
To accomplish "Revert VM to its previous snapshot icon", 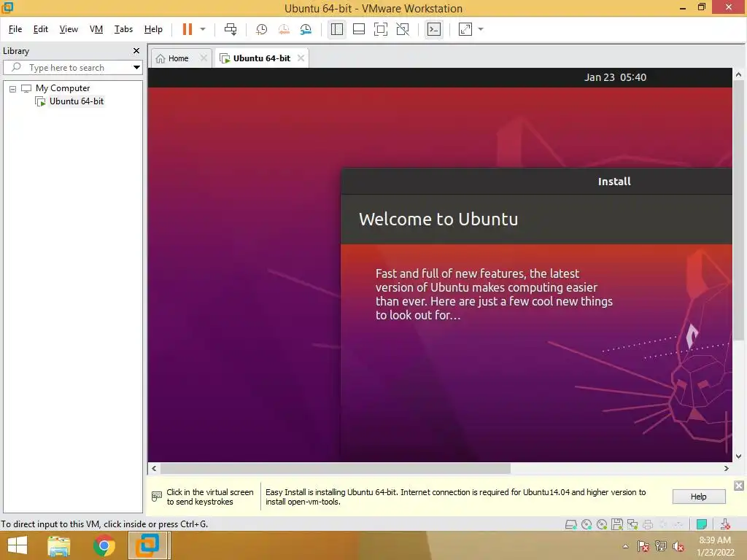I will point(284,29).
